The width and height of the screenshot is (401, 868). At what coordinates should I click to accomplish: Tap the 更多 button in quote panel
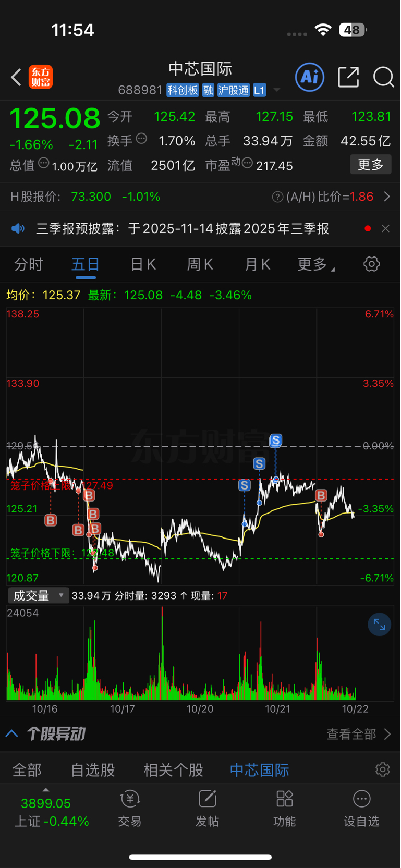pyautogui.click(x=371, y=165)
